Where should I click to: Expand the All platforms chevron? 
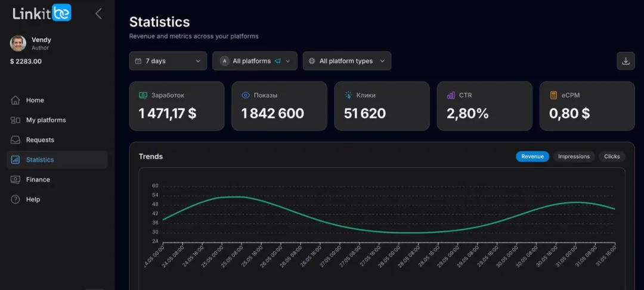[288, 61]
